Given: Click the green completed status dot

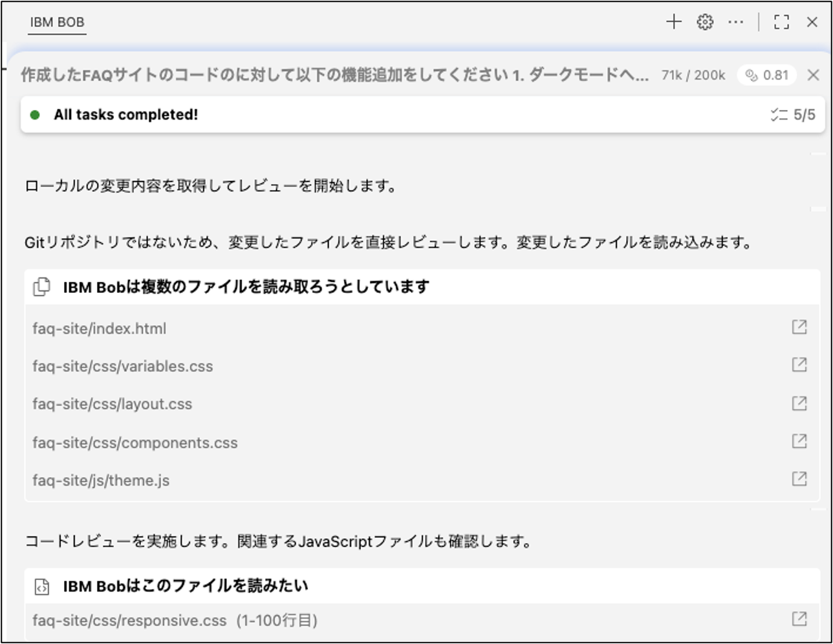Looking at the screenshot, I should (x=35, y=115).
